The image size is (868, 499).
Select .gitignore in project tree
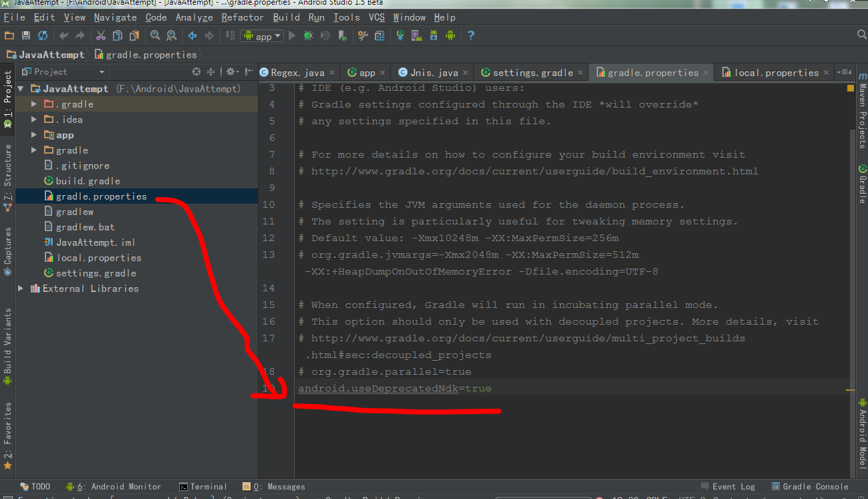pos(82,166)
